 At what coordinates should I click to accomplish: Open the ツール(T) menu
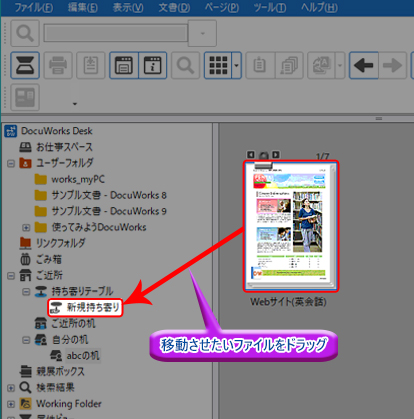coord(270,7)
